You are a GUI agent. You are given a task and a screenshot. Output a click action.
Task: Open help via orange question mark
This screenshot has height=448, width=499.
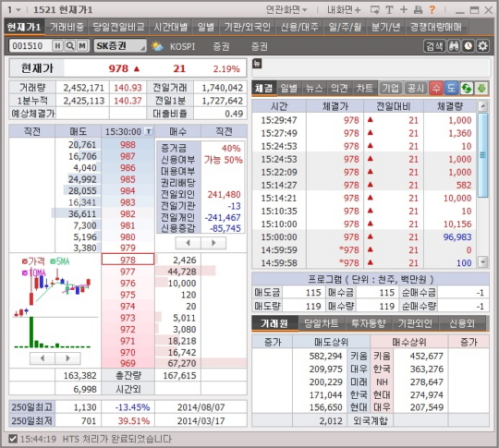[432, 10]
